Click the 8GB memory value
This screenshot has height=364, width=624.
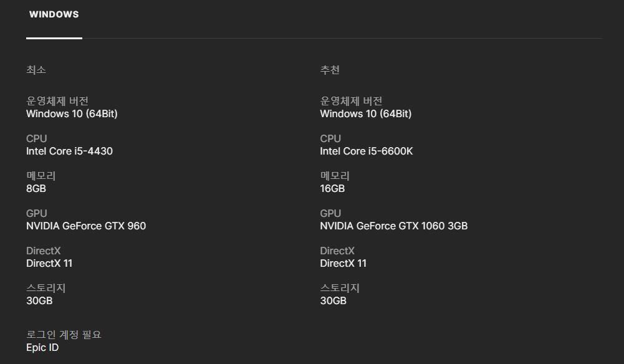[x=36, y=188]
